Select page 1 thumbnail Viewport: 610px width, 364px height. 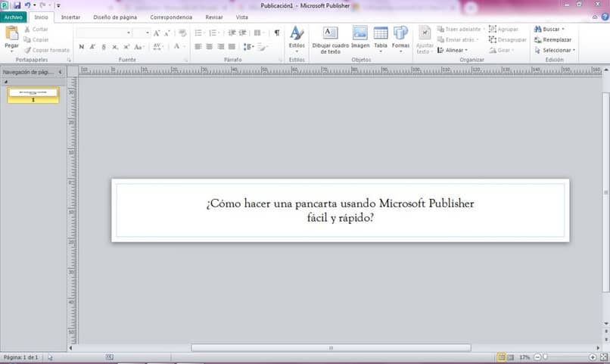33,95
